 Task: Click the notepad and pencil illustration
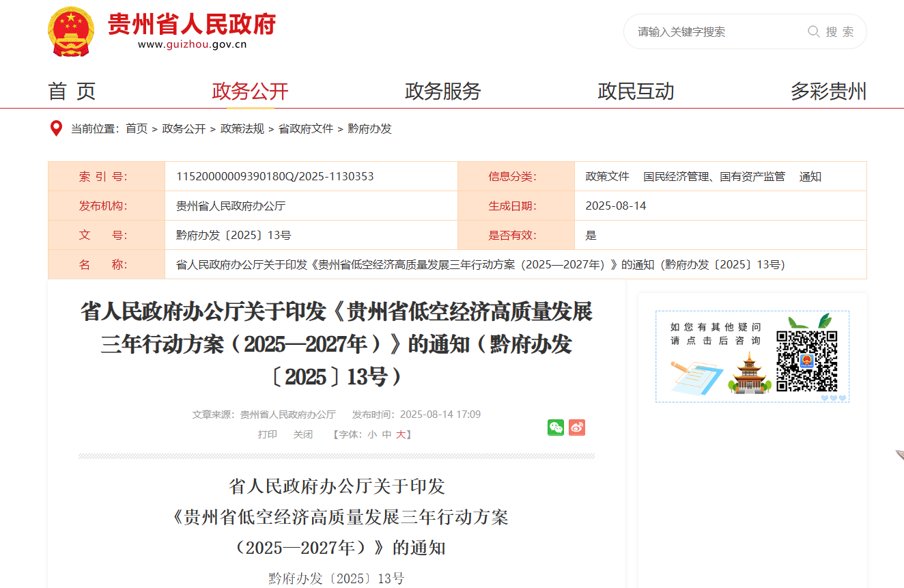coord(696,377)
